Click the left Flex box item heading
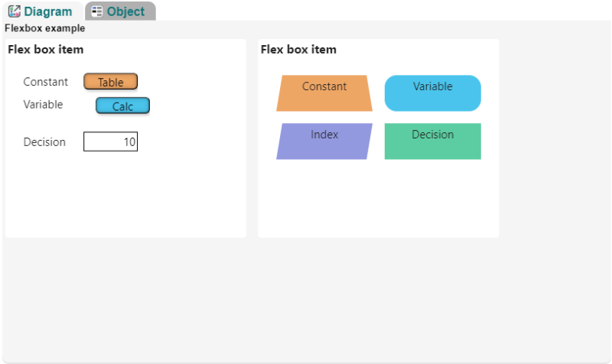This screenshot has width=612, height=364. [x=46, y=50]
